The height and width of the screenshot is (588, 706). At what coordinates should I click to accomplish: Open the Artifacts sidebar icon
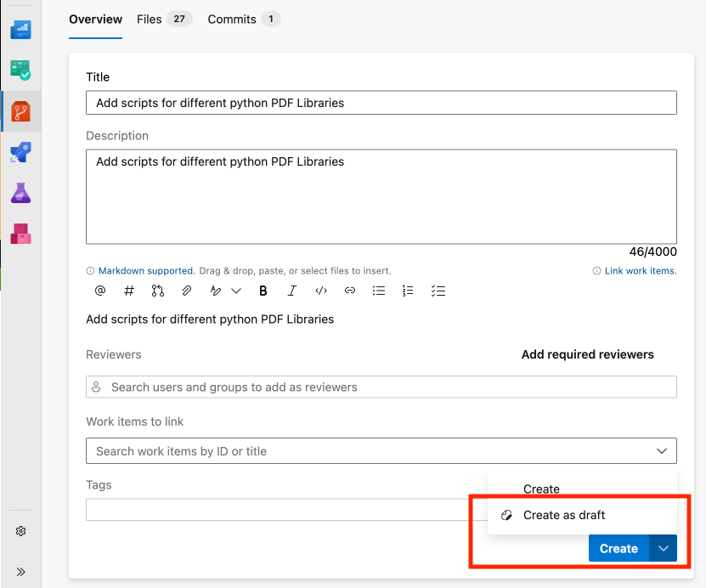[20, 234]
